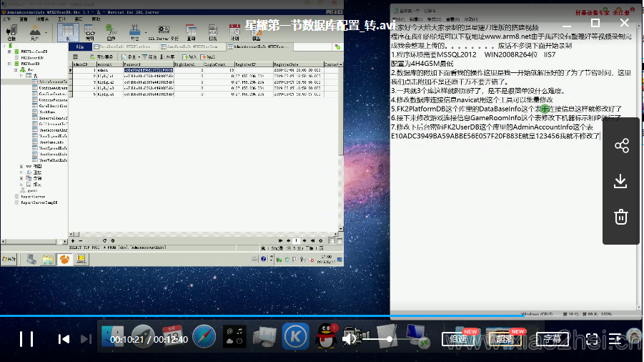
Task: Switch to grid view toggle
Action: pos(332,241)
